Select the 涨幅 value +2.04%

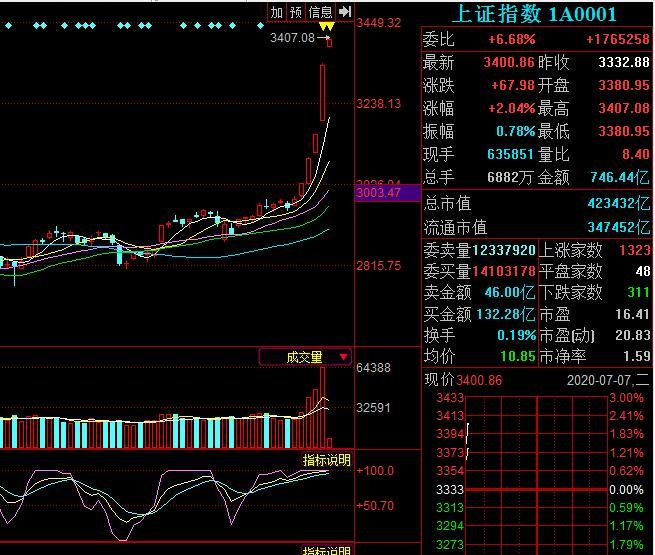pos(512,108)
